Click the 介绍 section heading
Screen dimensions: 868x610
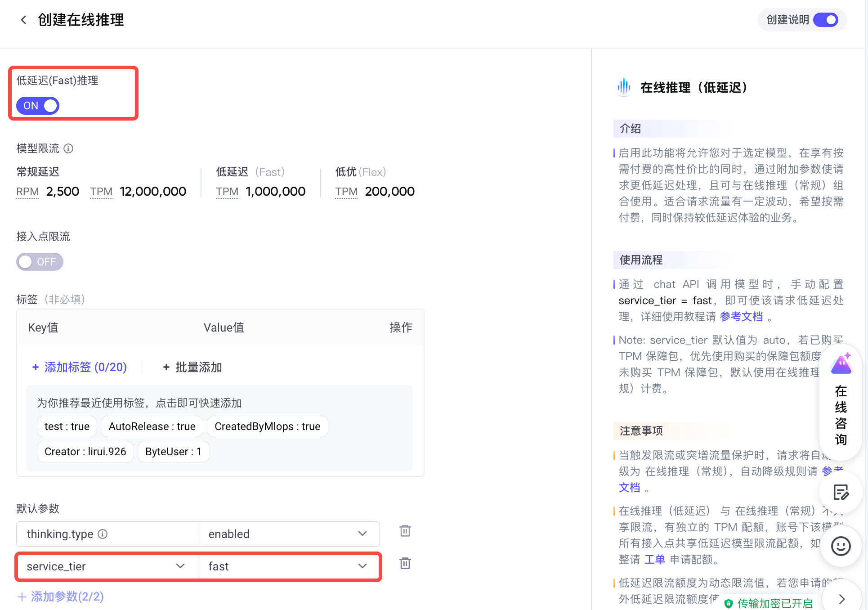coord(630,129)
